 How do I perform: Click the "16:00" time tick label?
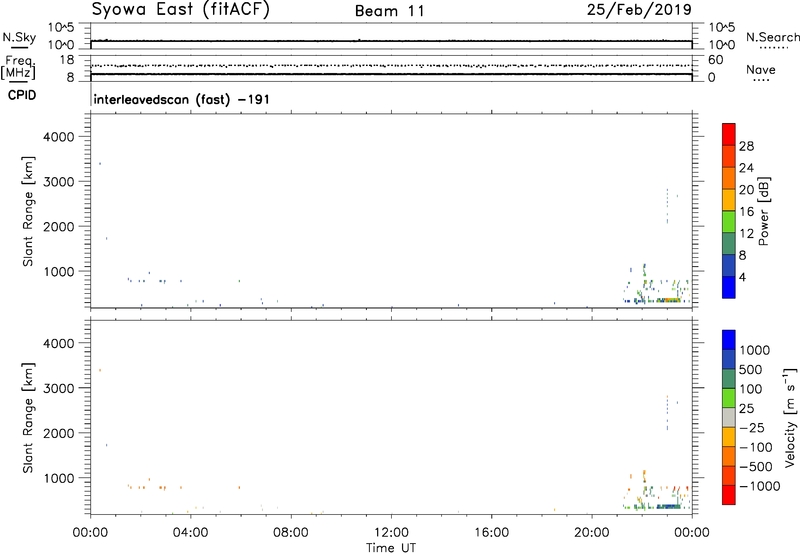(x=491, y=533)
